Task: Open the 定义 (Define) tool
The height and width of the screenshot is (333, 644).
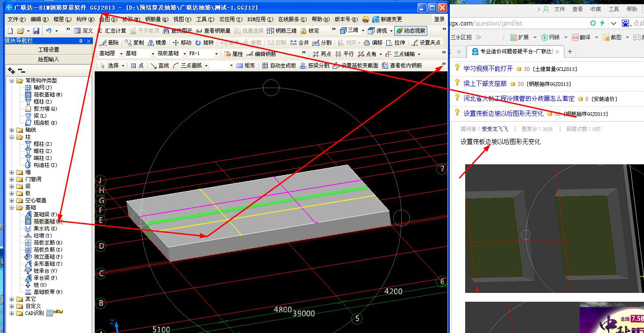Action: click(83, 31)
